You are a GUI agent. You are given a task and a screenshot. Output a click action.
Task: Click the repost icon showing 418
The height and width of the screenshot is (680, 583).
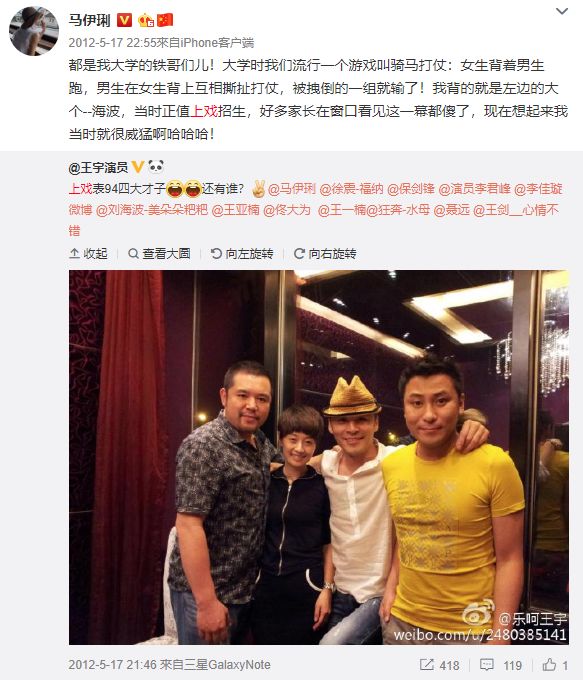(439, 665)
